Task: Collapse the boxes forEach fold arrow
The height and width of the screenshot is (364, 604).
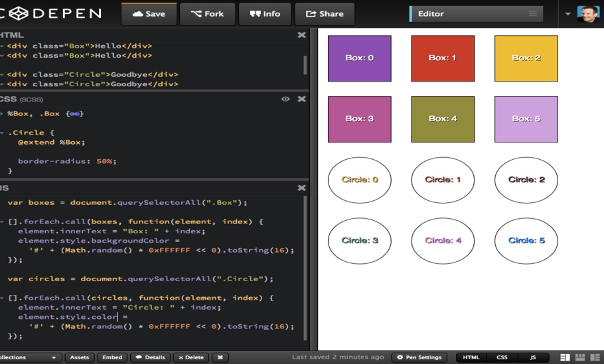Action: tap(2, 221)
